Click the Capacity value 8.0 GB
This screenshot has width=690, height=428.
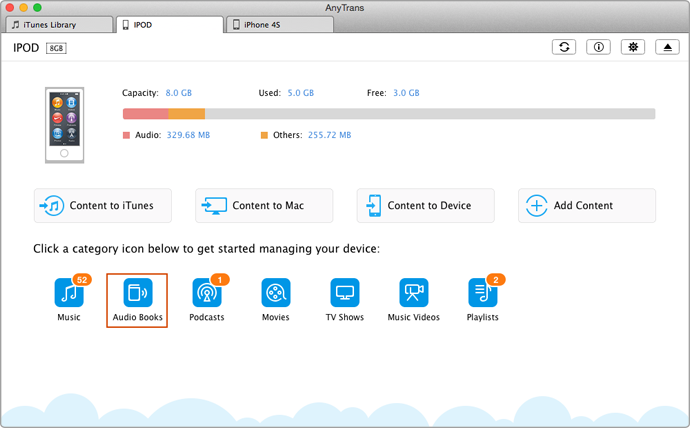(x=179, y=93)
